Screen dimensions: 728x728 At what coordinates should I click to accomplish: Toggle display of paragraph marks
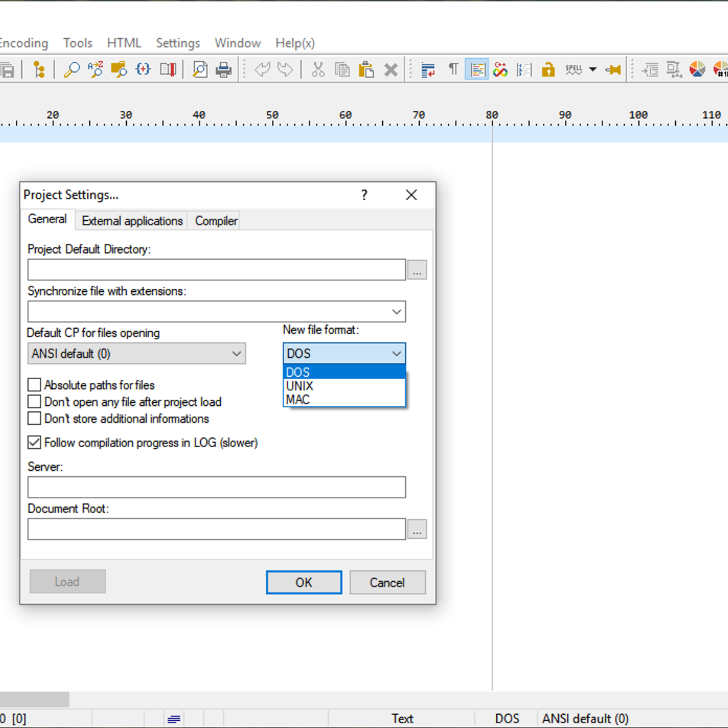[x=453, y=69]
